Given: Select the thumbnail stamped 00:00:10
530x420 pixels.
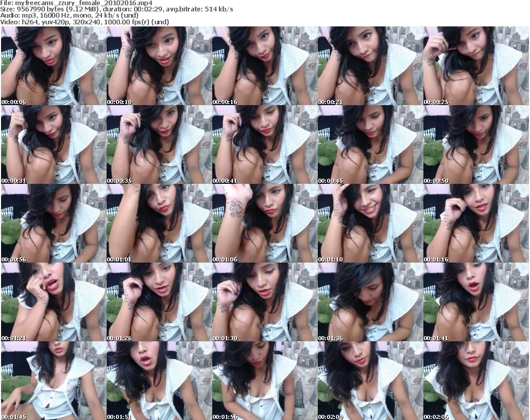Looking at the screenshot, I should 159,66.
